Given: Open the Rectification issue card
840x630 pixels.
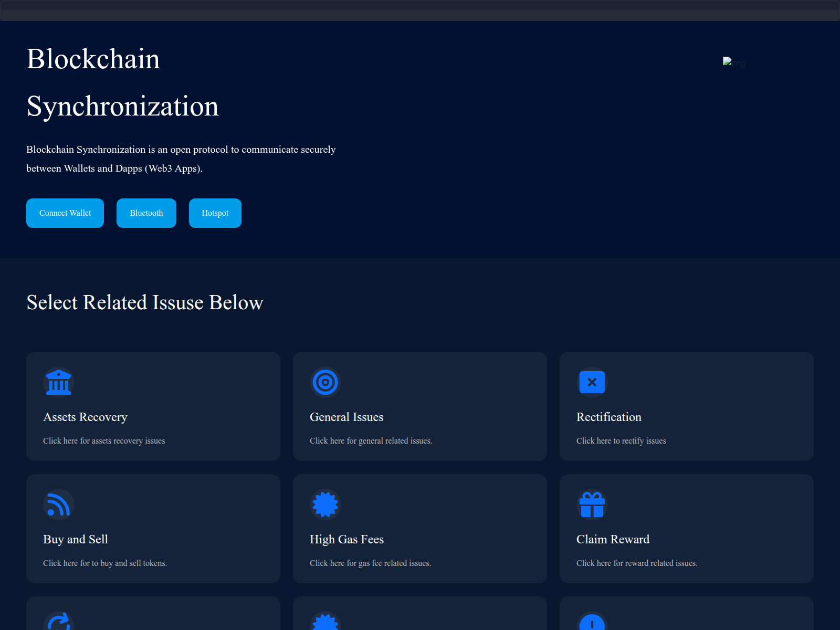Looking at the screenshot, I should pos(686,407).
